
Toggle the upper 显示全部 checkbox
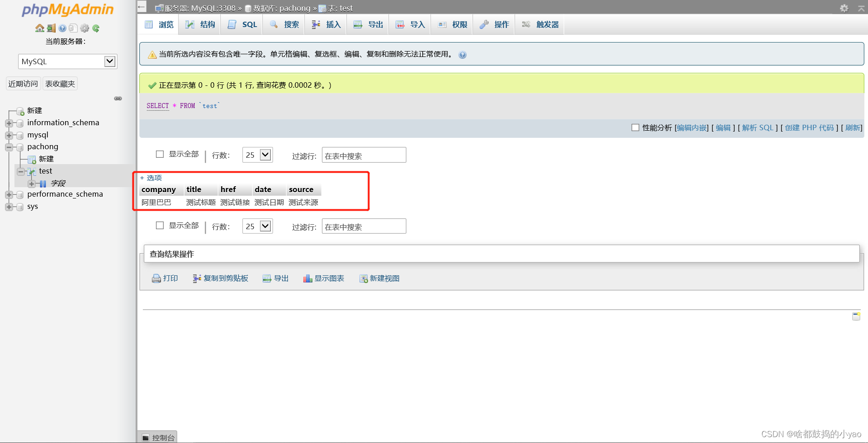(x=160, y=154)
